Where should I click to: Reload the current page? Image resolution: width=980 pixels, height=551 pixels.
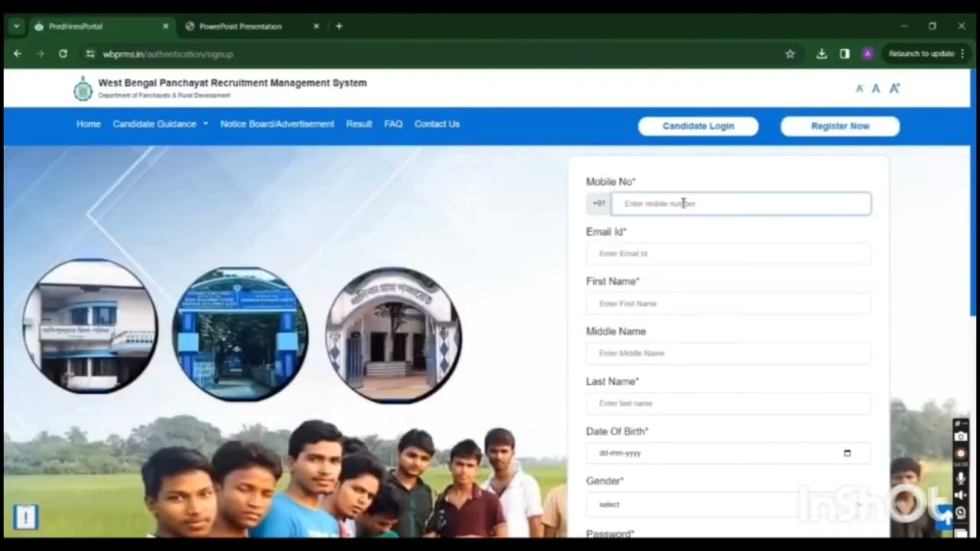pos(63,54)
